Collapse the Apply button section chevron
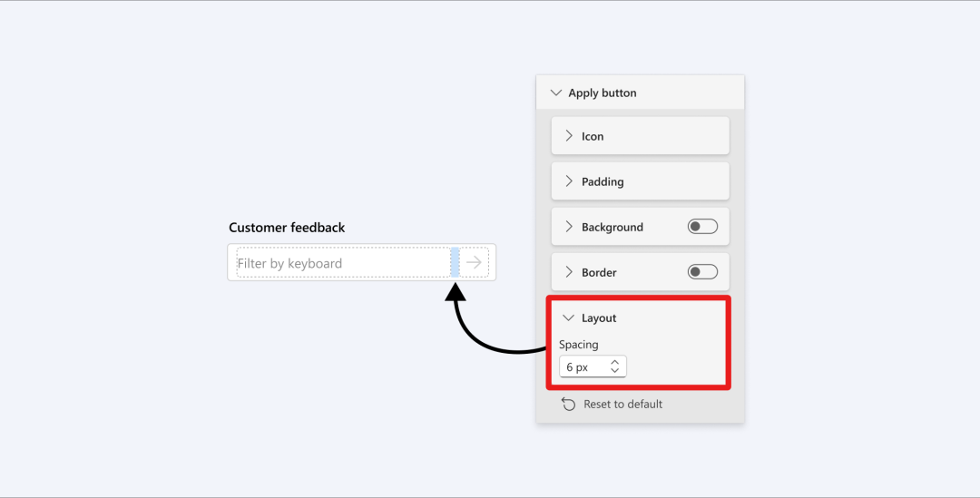Viewport: 980px width, 498px height. [555, 93]
